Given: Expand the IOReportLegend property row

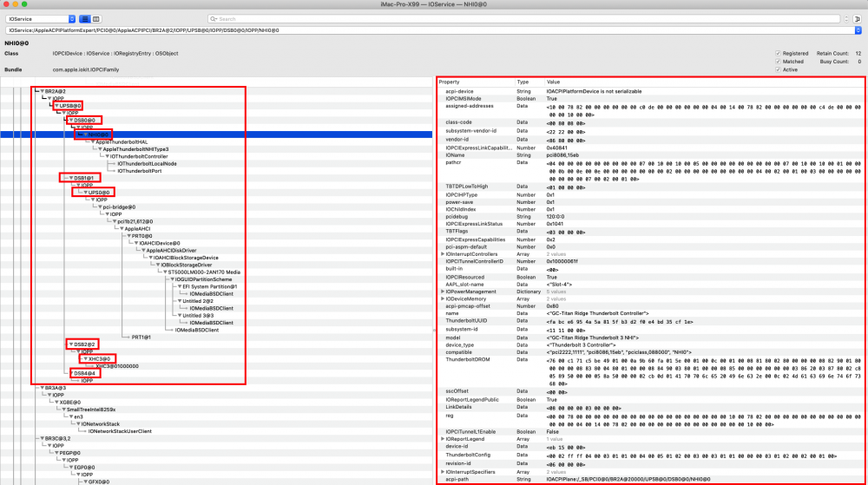Looking at the screenshot, I should tap(443, 439).
